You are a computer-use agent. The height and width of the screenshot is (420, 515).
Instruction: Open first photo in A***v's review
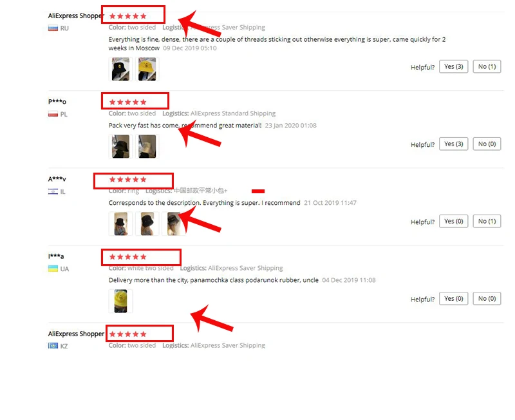[x=120, y=224]
